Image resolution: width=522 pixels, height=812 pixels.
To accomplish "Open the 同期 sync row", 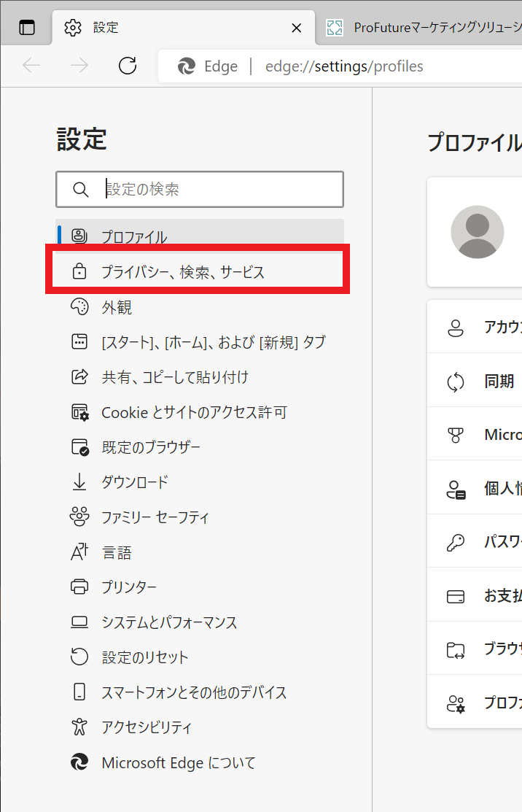I will click(475, 381).
